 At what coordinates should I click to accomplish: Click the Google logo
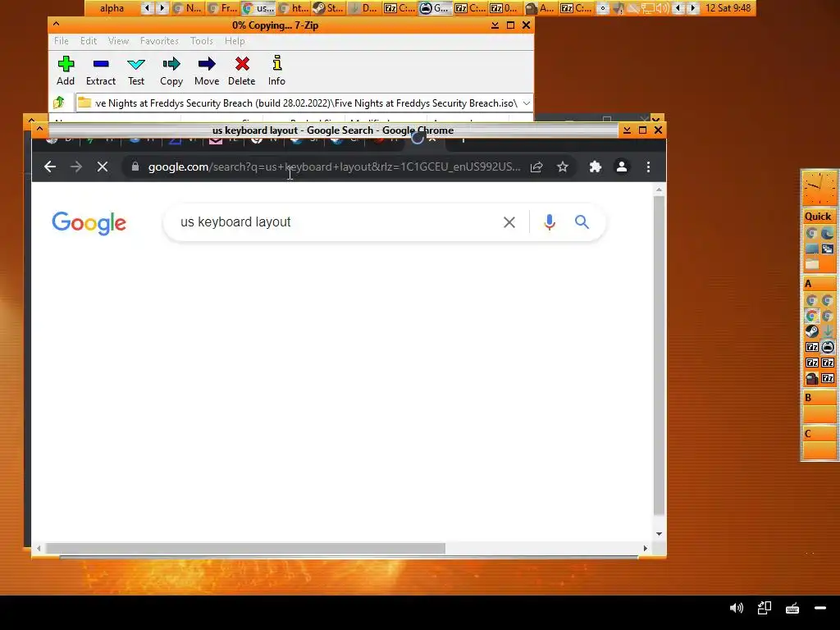click(89, 223)
